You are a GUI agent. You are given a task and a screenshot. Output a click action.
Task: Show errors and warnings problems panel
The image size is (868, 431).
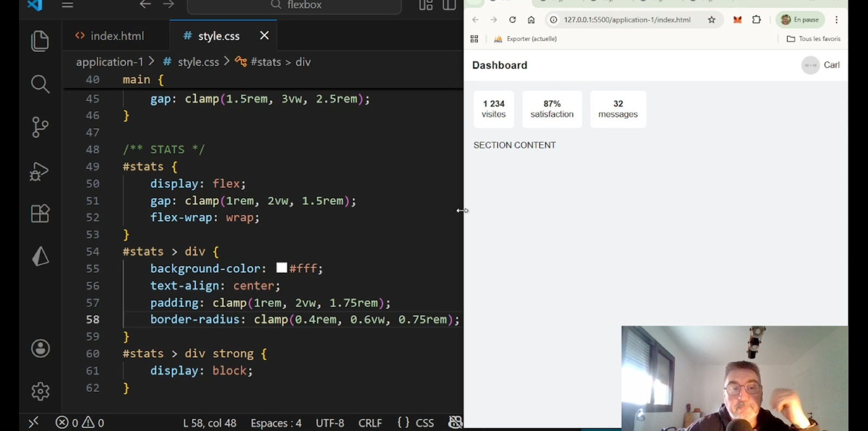tap(80, 423)
